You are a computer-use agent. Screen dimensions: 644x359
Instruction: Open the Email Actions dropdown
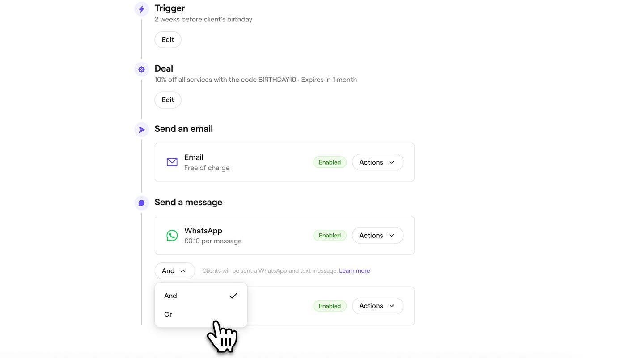pyautogui.click(x=377, y=162)
